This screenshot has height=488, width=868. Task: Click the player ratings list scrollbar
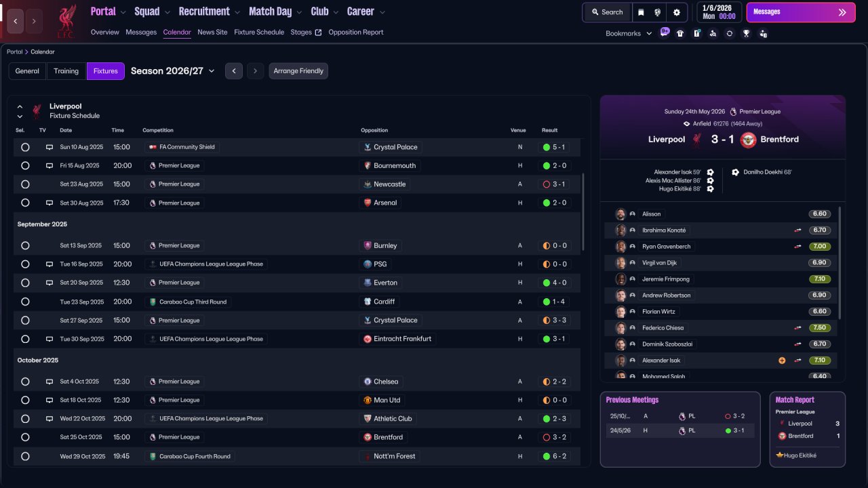tap(840, 263)
